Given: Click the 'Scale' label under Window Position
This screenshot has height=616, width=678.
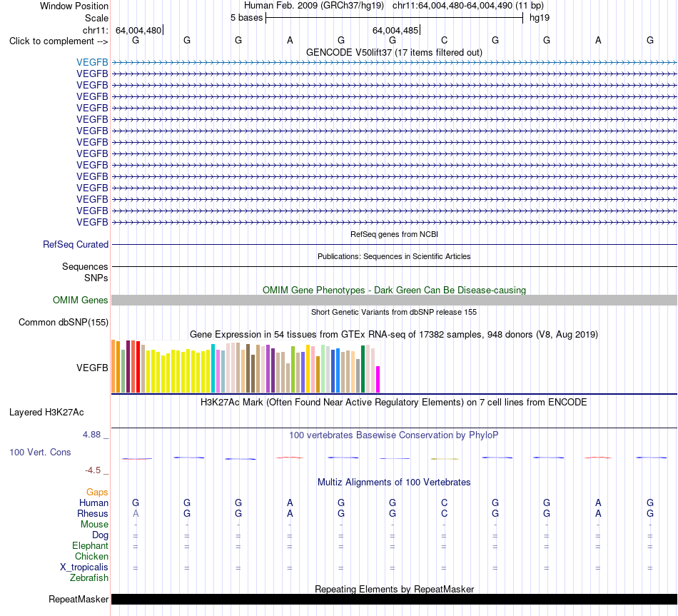Looking at the screenshot, I should [96, 18].
